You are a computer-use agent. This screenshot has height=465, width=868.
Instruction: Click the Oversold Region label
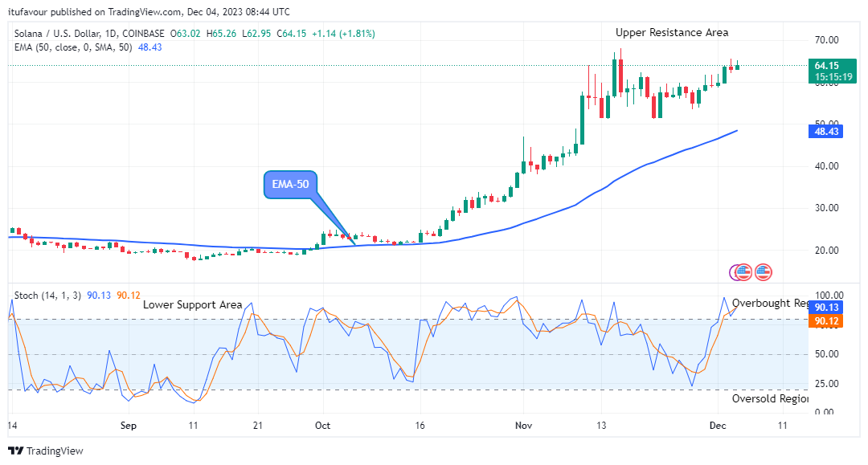[x=769, y=398]
